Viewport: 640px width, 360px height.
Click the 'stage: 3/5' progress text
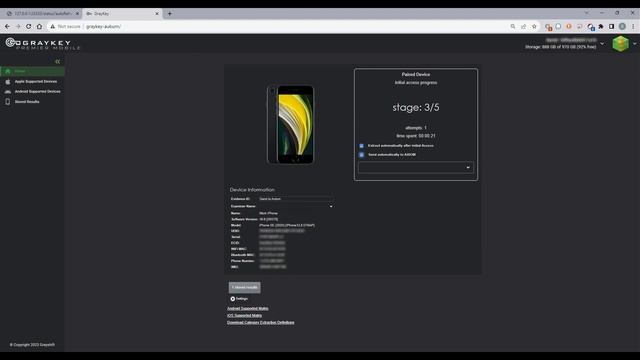tap(416, 107)
